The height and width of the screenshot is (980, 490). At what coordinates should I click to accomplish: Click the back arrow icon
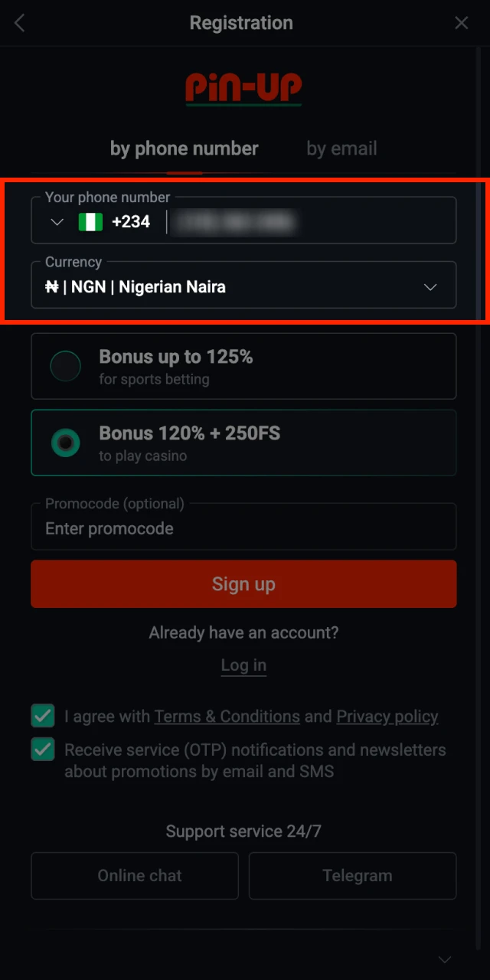(x=20, y=23)
